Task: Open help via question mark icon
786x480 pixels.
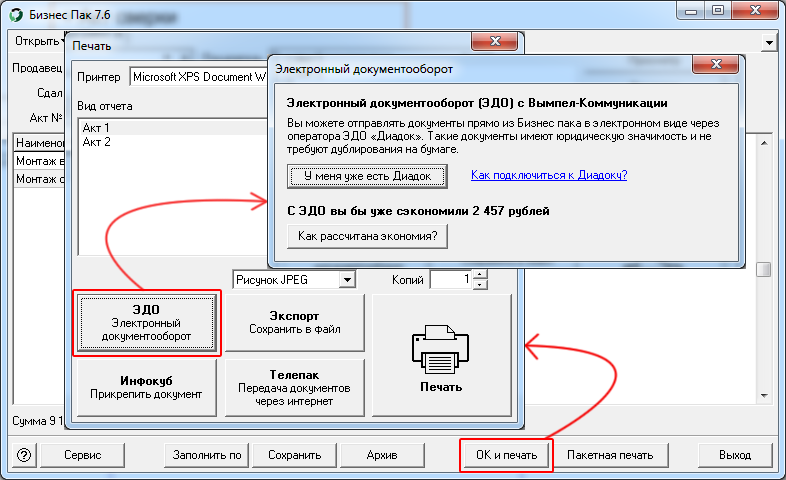Action: point(24,455)
